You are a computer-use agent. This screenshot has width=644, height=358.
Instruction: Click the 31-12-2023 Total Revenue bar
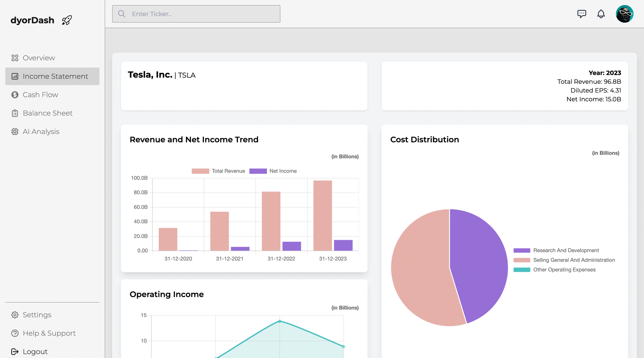(323, 216)
